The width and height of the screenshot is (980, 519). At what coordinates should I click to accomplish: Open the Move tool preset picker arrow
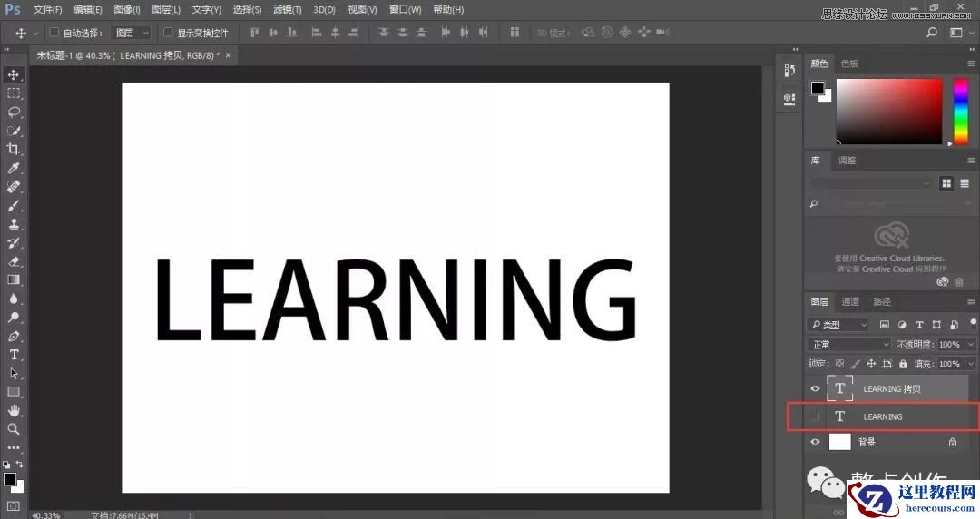35,34
